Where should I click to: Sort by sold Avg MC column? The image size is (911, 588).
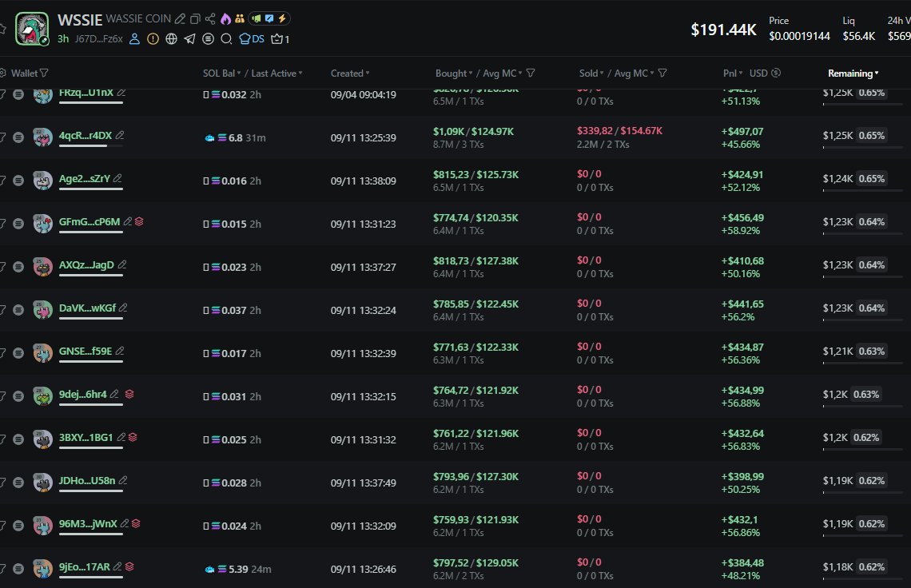[634, 73]
